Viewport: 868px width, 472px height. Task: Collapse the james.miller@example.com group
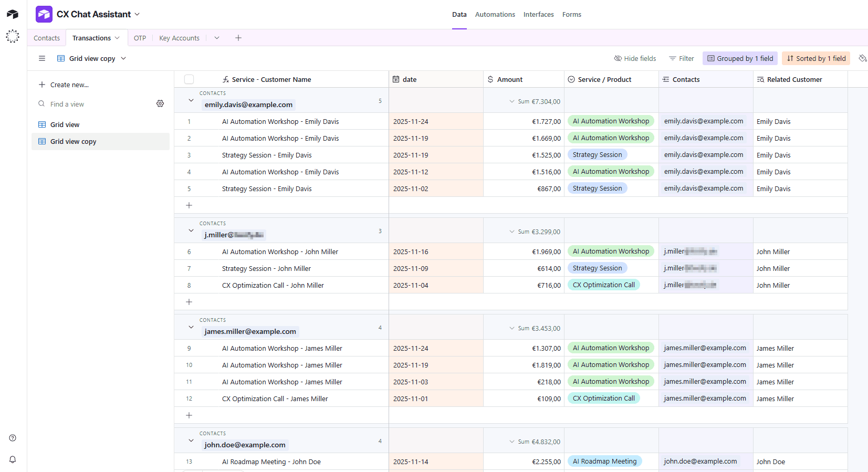pyautogui.click(x=191, y=327)
